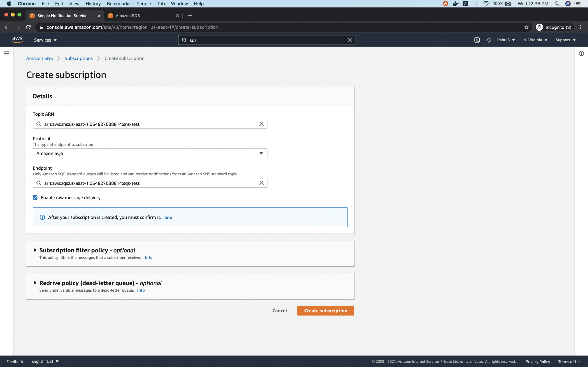
Task: Navigate back in browser history
Action: (x=7, y=27)
